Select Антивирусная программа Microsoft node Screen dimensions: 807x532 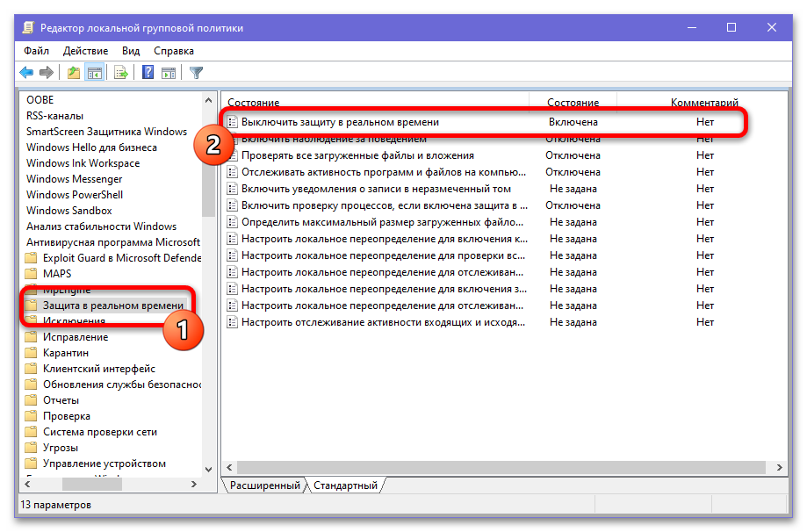pos(113,241)
